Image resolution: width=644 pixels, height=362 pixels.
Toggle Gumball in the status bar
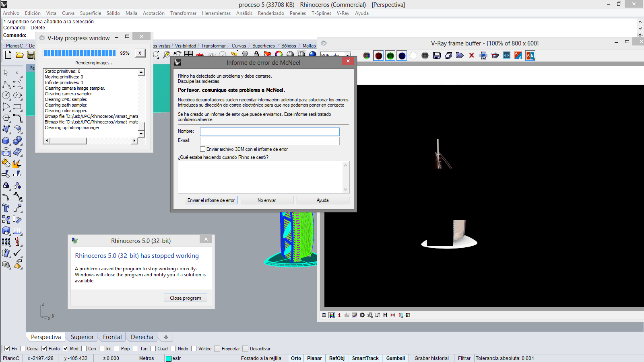click(396, 358)
